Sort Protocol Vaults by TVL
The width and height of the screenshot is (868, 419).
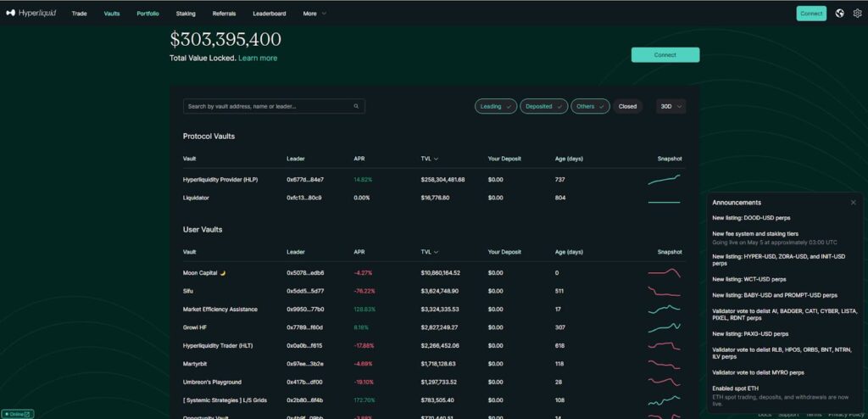(430, 159)
